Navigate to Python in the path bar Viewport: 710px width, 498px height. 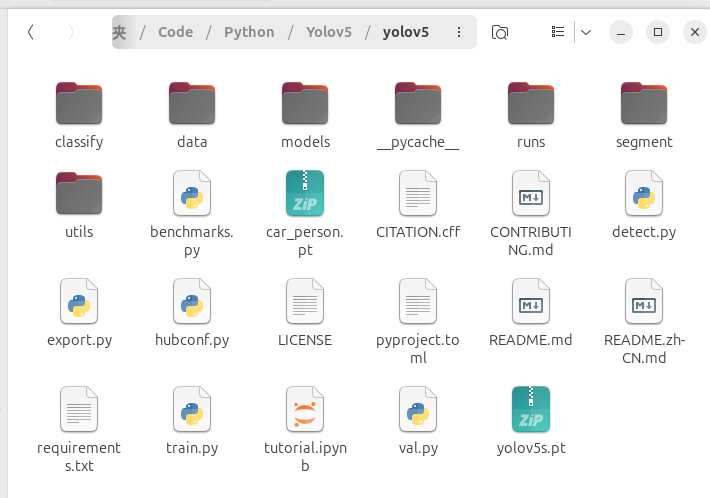click(249, 32)
